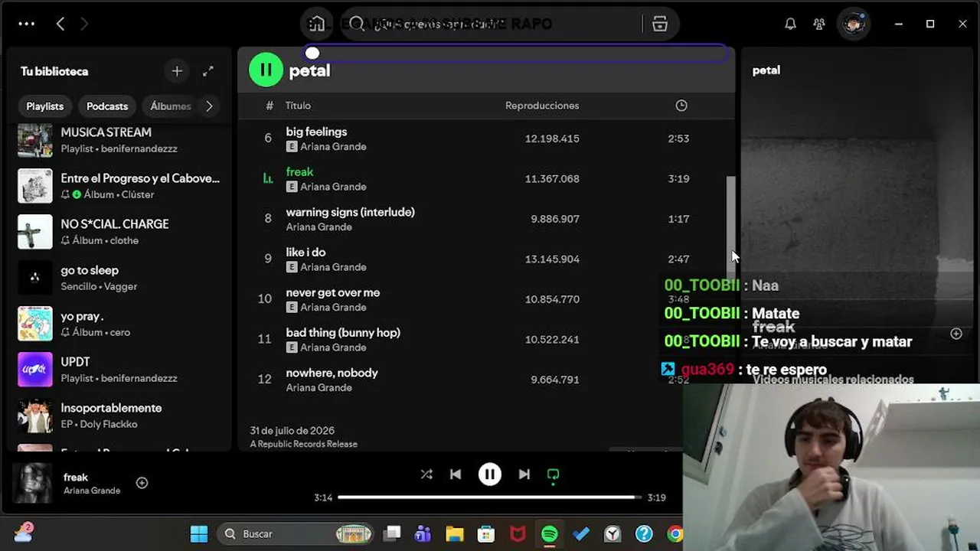Go back with the left arrow
This screenshot has height=551, width=980.
click(x=60, y=24)
